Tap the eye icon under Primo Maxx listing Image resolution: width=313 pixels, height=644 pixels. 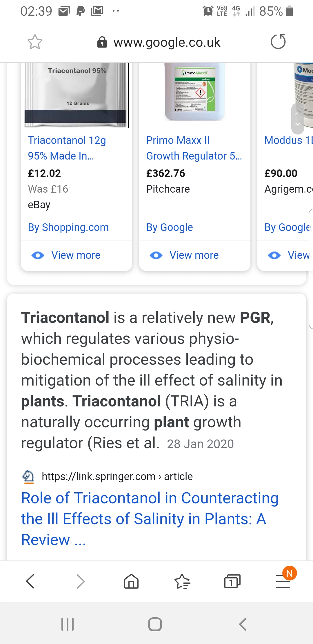(x=156, y=255)
